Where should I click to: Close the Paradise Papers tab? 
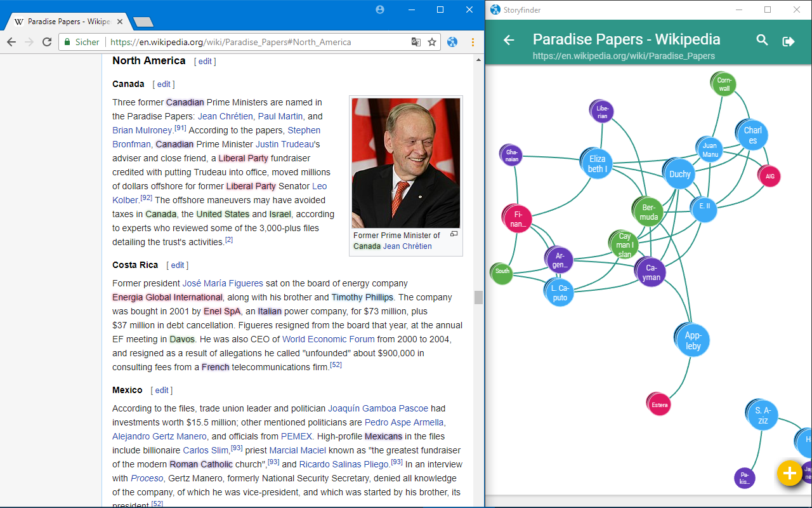(x=121, y=22)
